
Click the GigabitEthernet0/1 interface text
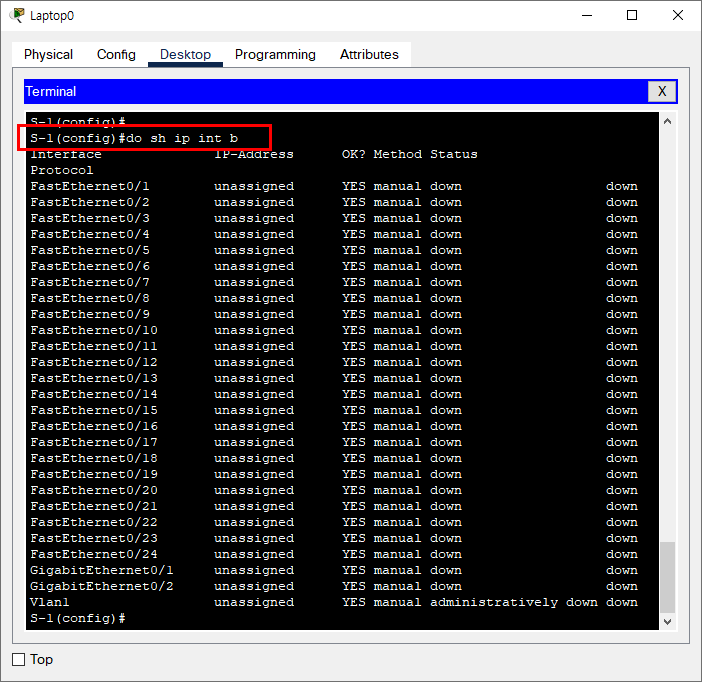102,570
